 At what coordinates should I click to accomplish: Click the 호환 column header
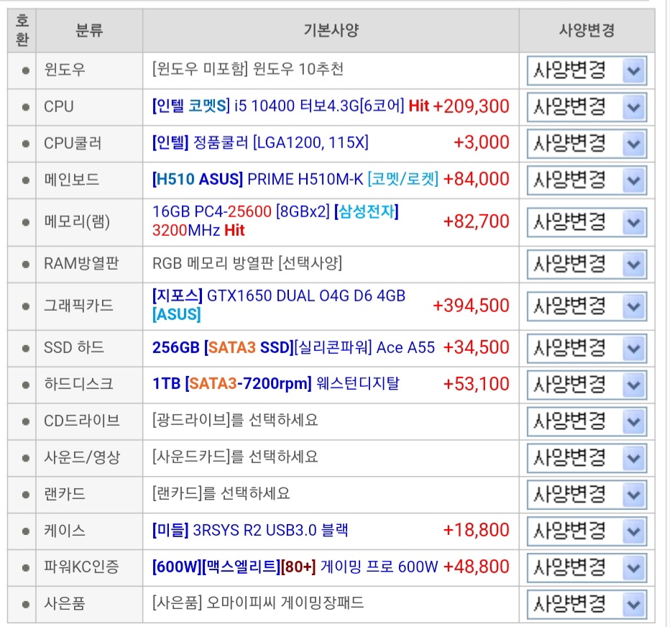tap(22, 30)
